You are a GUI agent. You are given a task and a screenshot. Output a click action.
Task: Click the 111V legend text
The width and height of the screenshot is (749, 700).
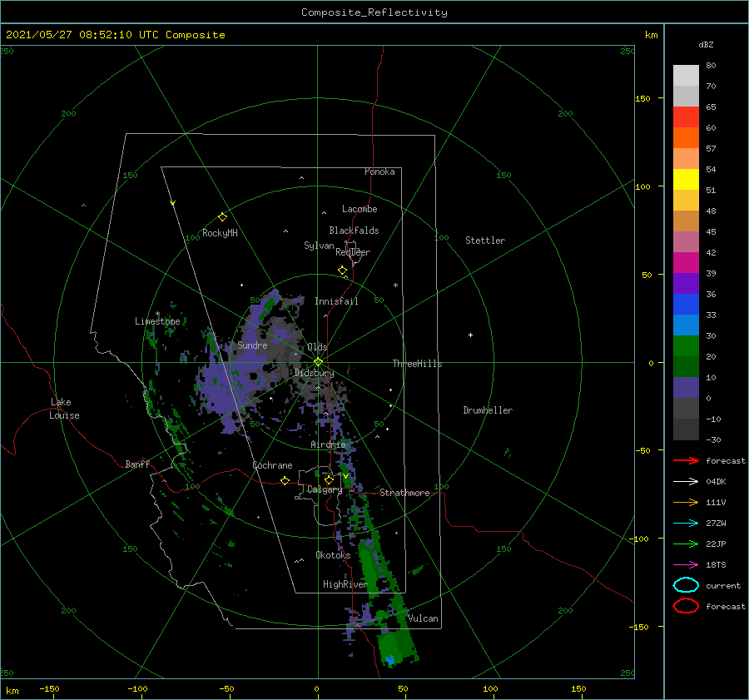(716, 502)
